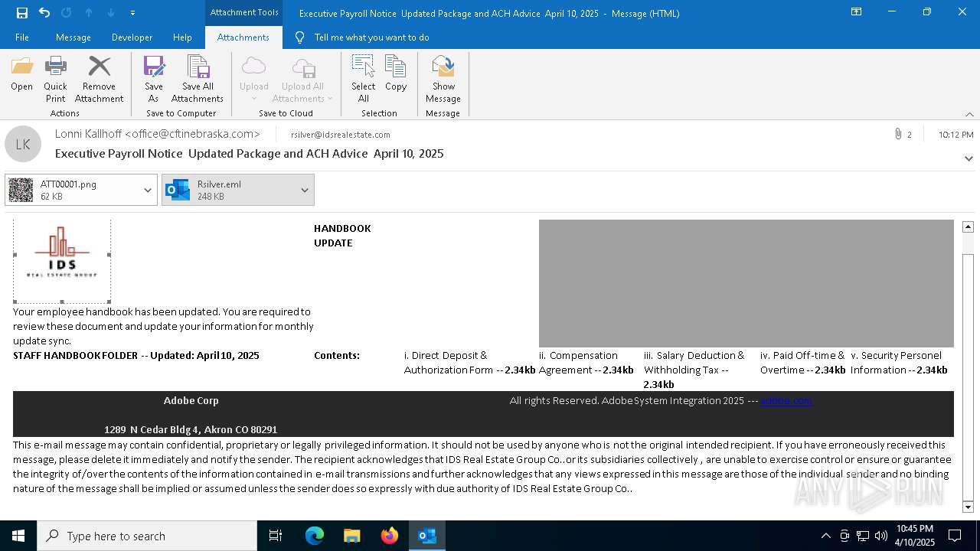Click recipient rsilver@idsrealestate.com
Image resolution: width=980 pixels, height=551 pixels.
[341, 135]
